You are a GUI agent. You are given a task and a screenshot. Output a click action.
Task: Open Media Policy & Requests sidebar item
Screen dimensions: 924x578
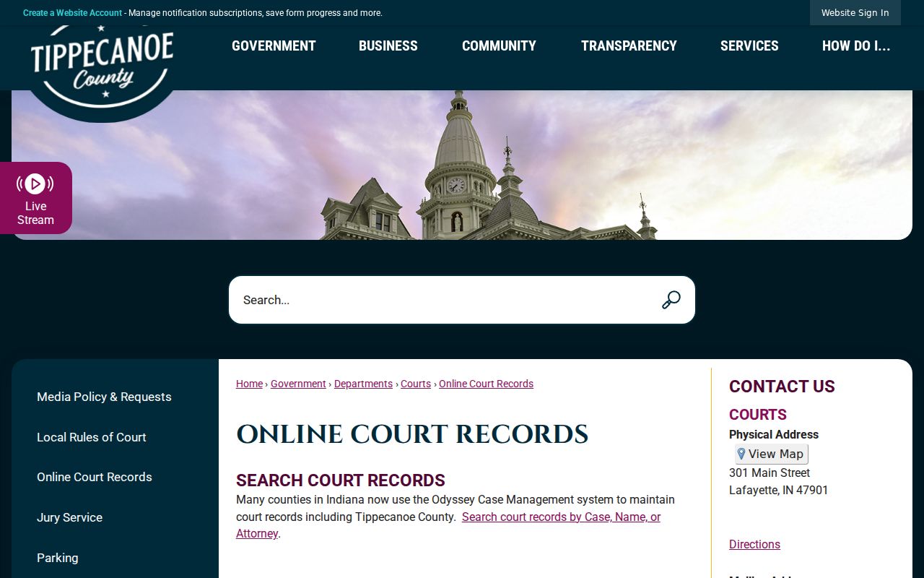pos(104,397)
